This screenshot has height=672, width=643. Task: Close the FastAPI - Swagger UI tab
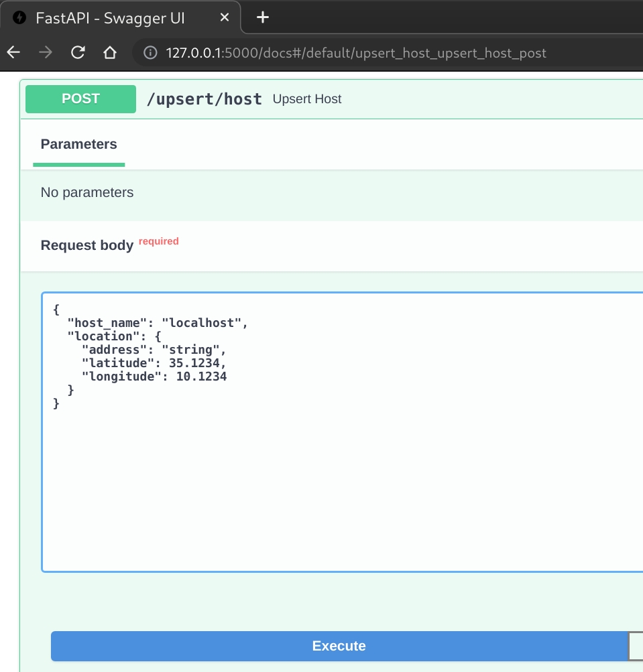coord(225,17)
